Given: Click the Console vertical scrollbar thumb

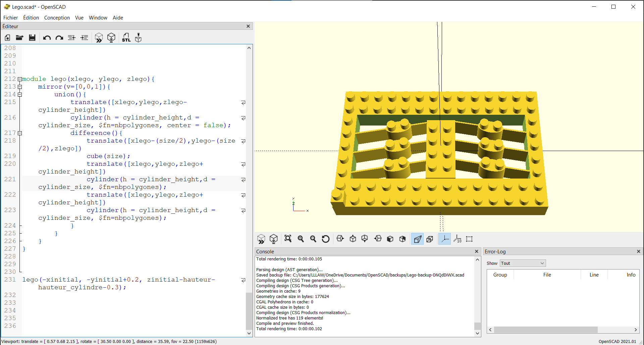Looking at the screenshot, I should click(477, 326).
